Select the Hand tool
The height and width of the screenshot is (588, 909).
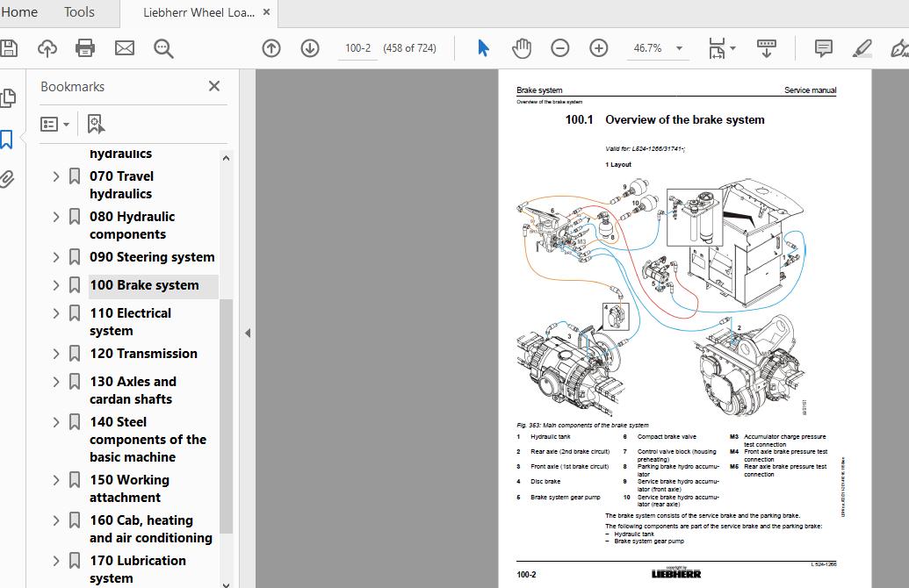[522, 48]
